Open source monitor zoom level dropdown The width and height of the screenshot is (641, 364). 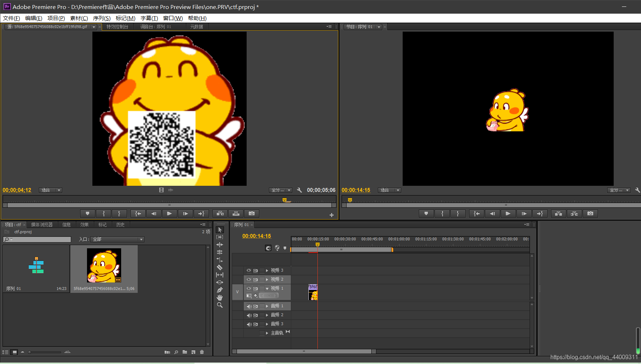[50, 190]
